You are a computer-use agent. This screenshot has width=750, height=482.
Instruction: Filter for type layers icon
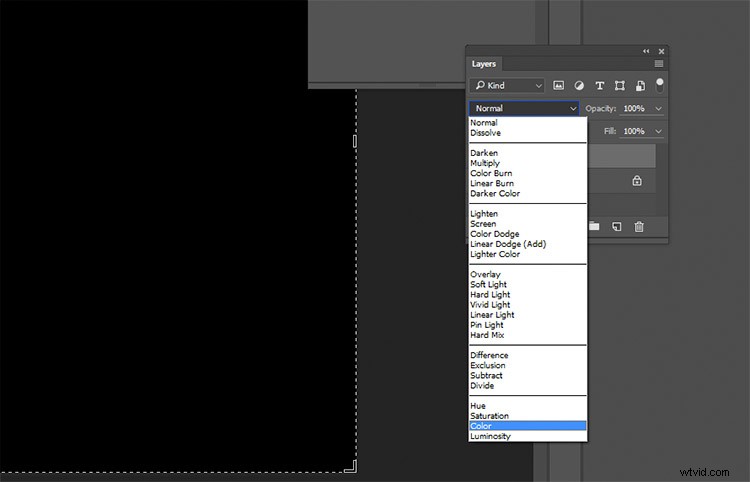coord(599,86)
